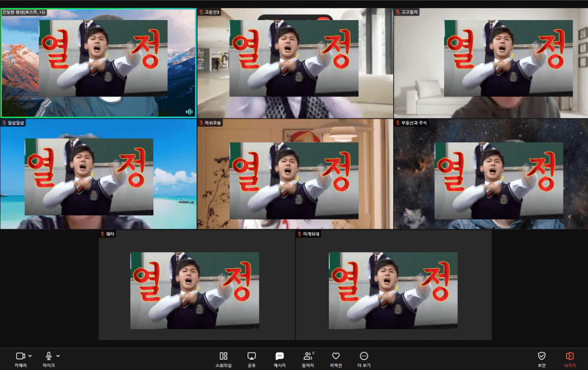Click the 건실한 청년(호스트, 나) name label
The width and height of the screenshot is (588, 370).
coord(23,12)
